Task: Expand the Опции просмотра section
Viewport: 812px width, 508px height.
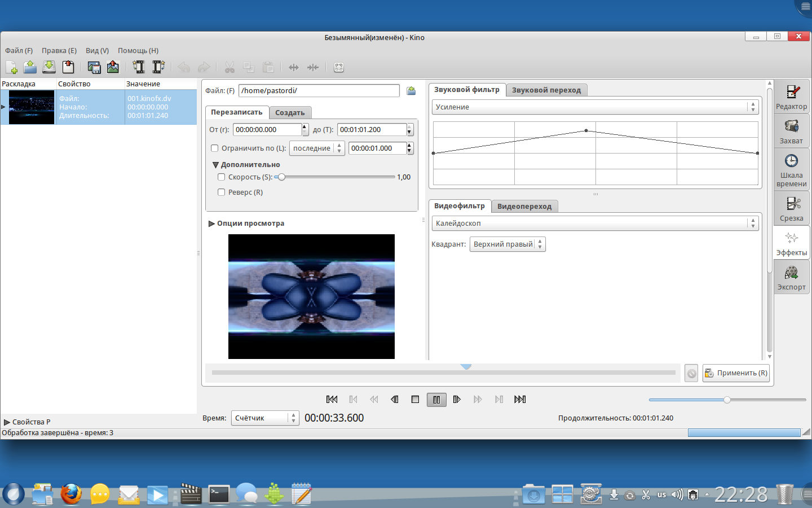Action: (212, 224)
